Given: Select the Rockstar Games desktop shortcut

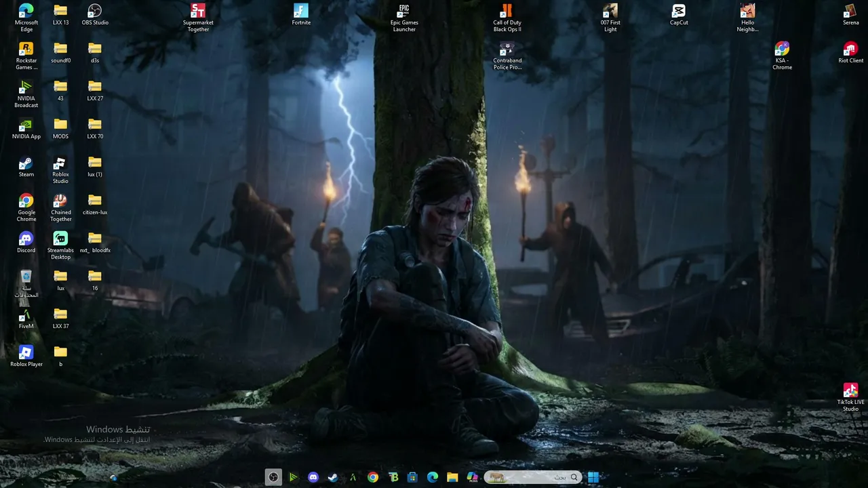Looking at the screenshot, I should click(x=26, y=56).
